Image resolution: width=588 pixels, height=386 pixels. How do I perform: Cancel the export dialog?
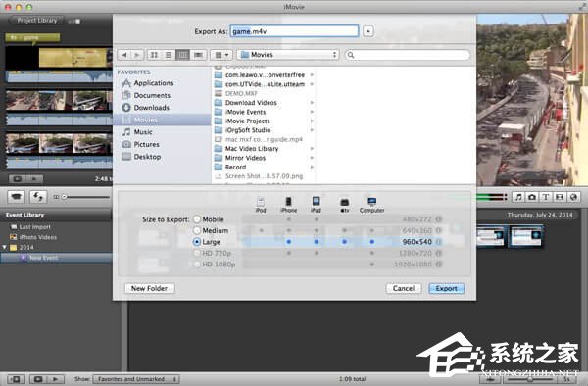tap(404, 288)
